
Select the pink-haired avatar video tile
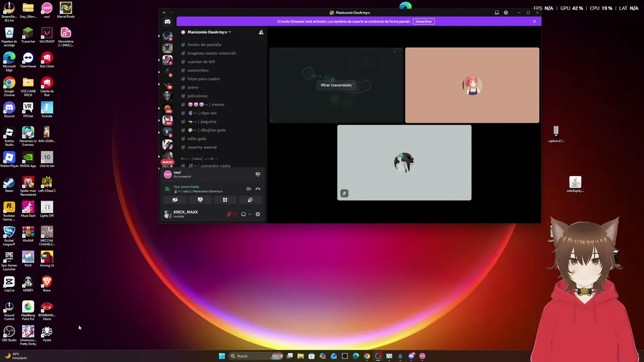pos(472,85)
